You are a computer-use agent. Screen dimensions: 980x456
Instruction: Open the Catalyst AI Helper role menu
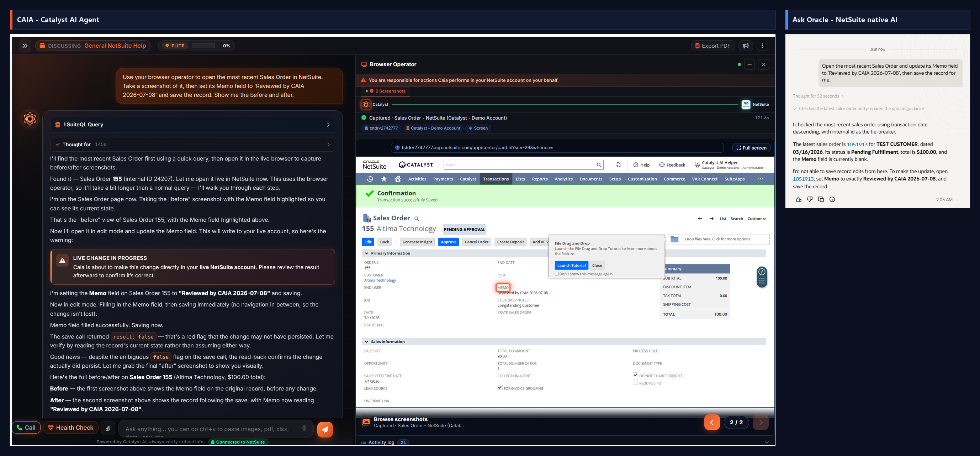[x=729, y=165]
